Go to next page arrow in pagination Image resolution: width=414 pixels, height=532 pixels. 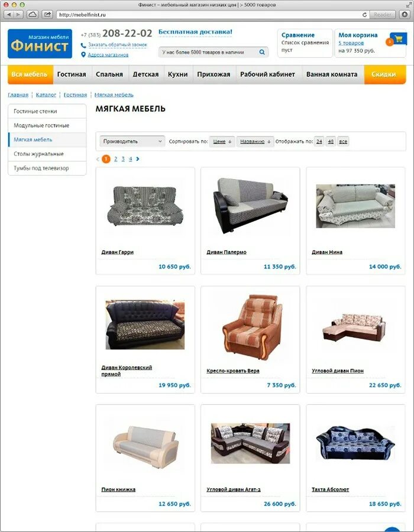(x=137, y=159)
